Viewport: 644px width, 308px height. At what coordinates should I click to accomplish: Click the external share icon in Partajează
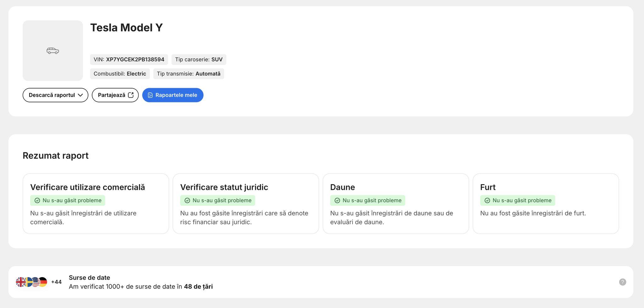[131, 95]
